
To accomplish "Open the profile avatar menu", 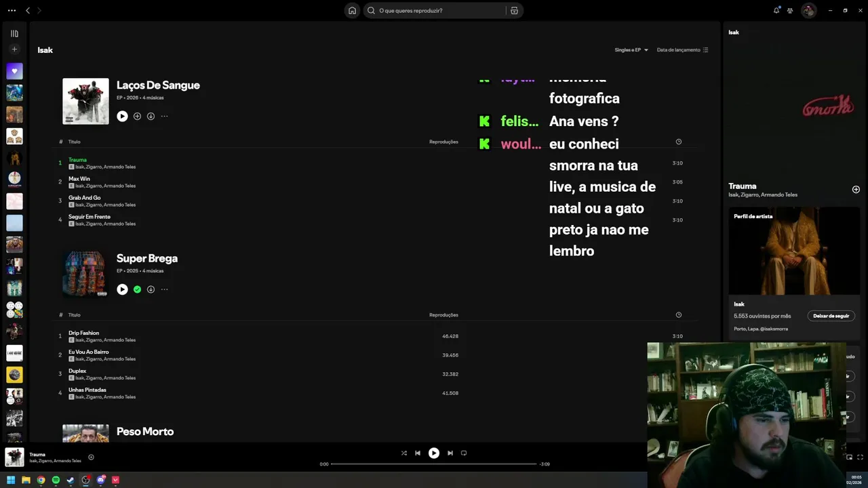I will pos(808,10).
